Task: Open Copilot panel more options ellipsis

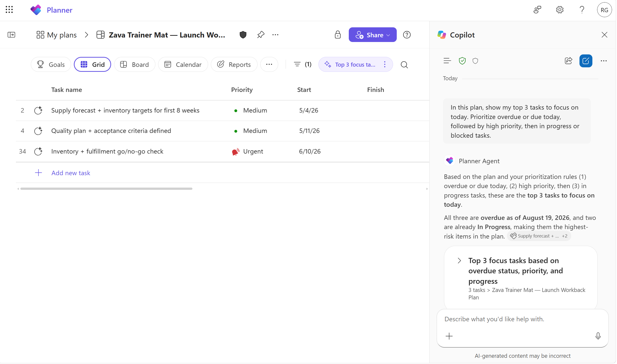Action: [604, 61]
